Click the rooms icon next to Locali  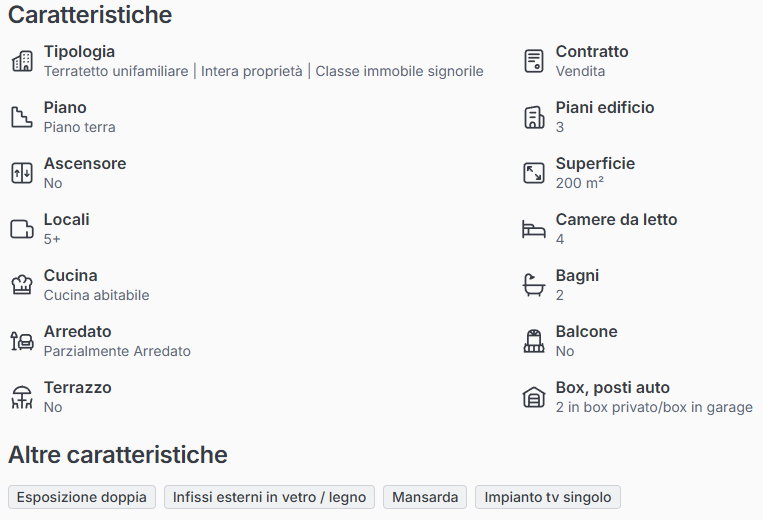(22, 229)
